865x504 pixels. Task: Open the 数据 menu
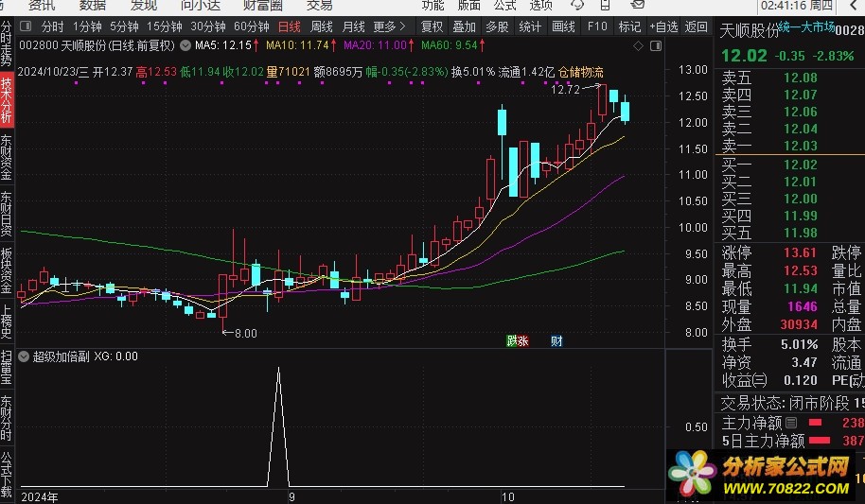[93, 5]
